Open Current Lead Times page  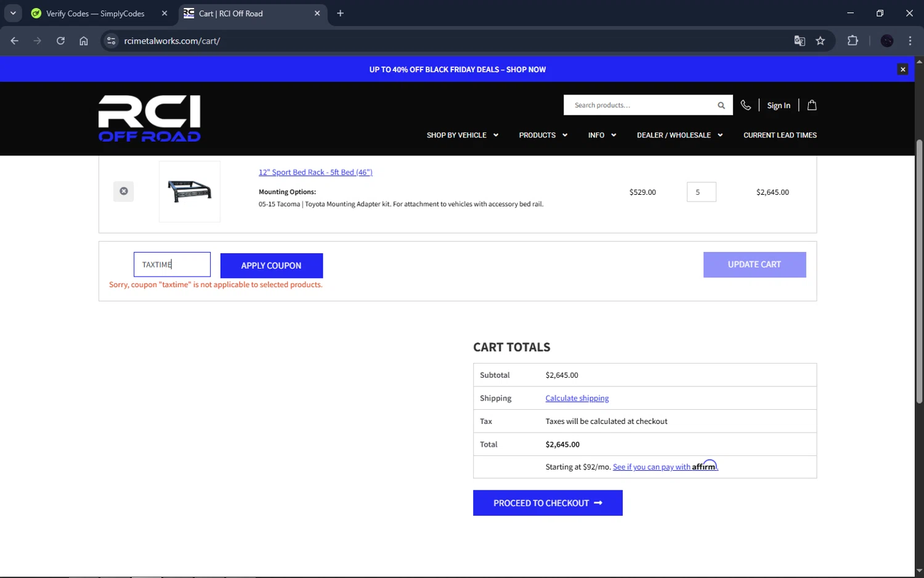tap(780, 135)
